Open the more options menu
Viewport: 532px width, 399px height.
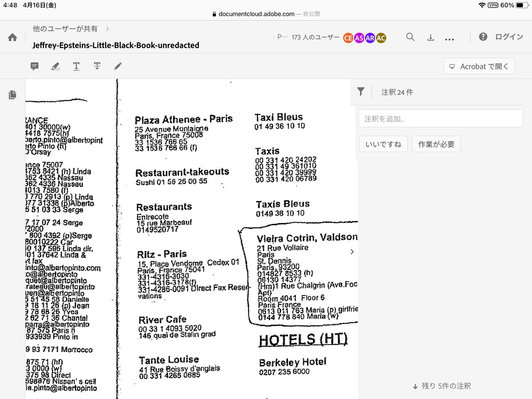tap(449, 39)
